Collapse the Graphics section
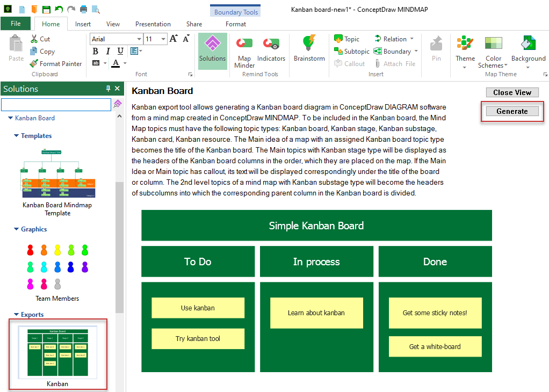The width and height of the screenshot is (549, 392). click(17, 229)
